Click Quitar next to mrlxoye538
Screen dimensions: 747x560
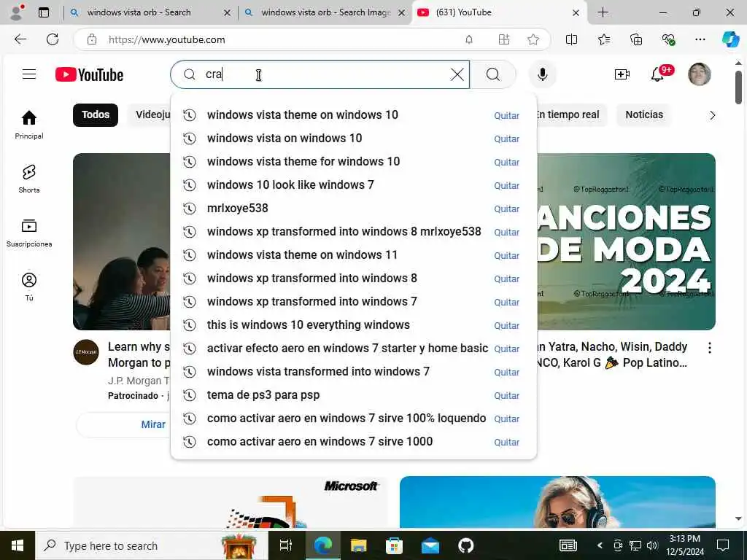(x=506, y=209)
